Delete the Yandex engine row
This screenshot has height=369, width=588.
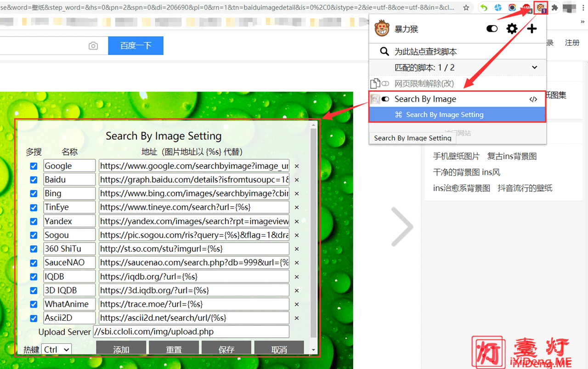(x=296, y=221)
